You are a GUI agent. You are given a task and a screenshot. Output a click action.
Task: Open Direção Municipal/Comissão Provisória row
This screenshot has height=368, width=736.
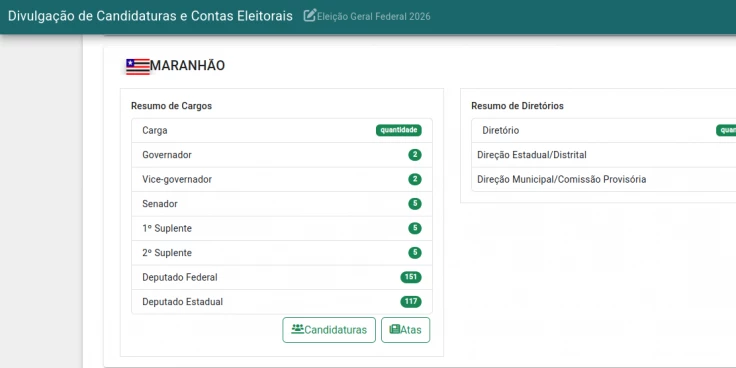pyautogui.click(x=604, y=179)
